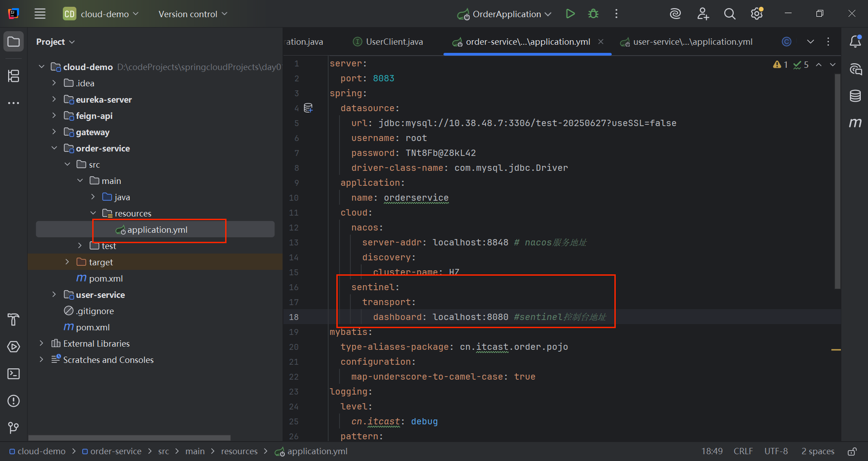Open more run actions menu

616,14
